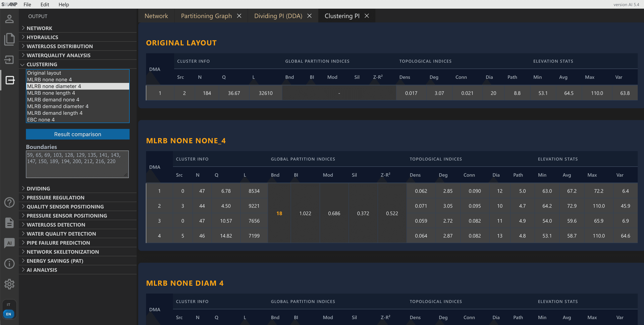This screenshot has height=325, width=644.
Task: Open the settings gear icon
Action: tap(9, 284)
